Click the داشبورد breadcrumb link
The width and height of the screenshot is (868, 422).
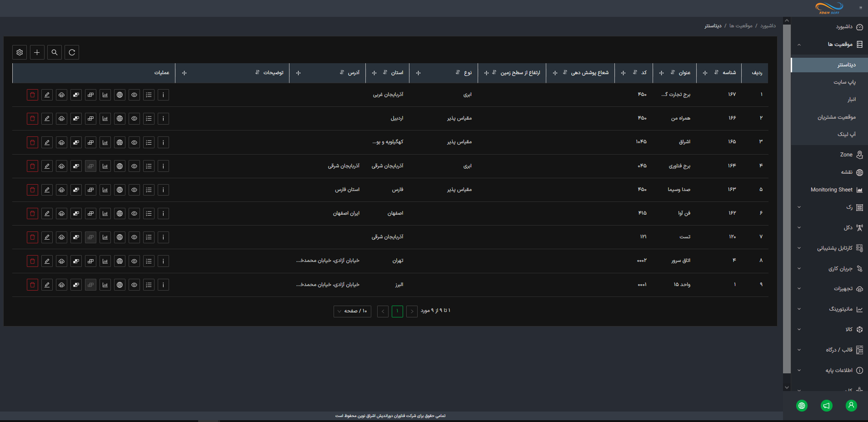click(768, 26)
